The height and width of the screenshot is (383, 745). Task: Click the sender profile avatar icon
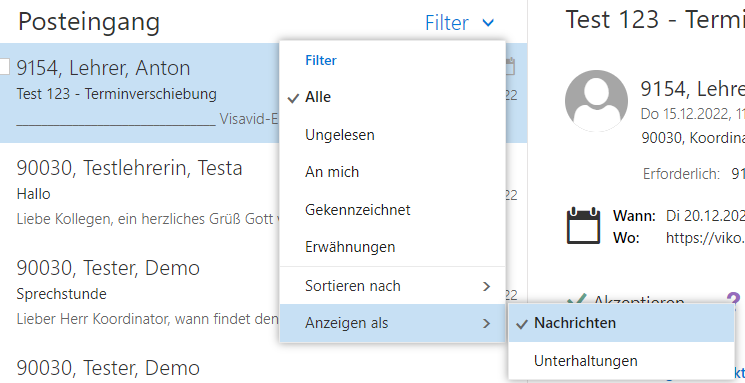[596, 101]
